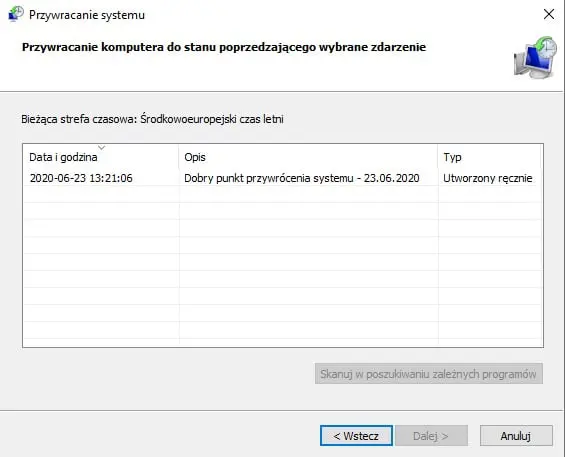The width and height of the screenshot is (565, 457).
Task: Click Skanuj w poszukiwaniu zależnych programów
Action: click(429, 374)
